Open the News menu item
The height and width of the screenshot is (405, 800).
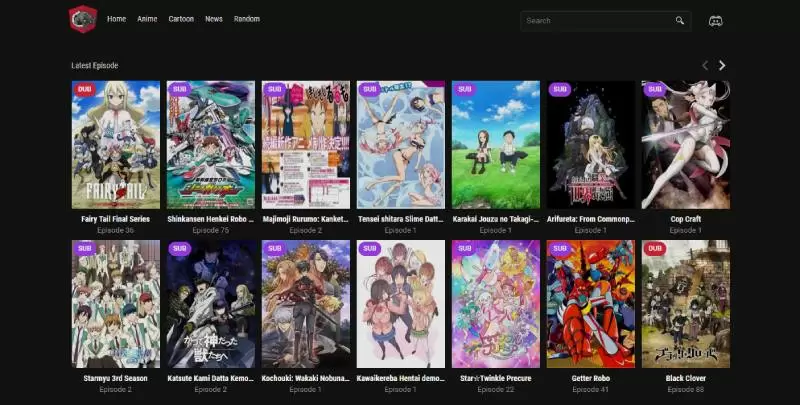214,19
